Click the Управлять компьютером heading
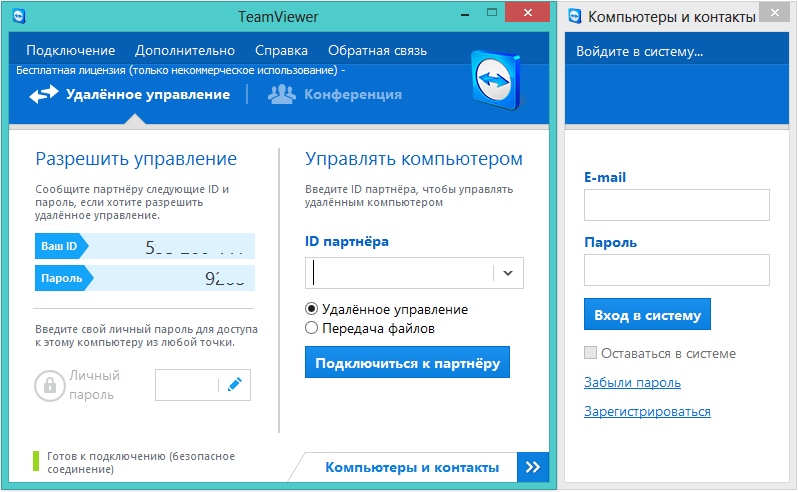The height and width of the screenshot is (492, 798). pyautogui.click(x=414, y=159)
